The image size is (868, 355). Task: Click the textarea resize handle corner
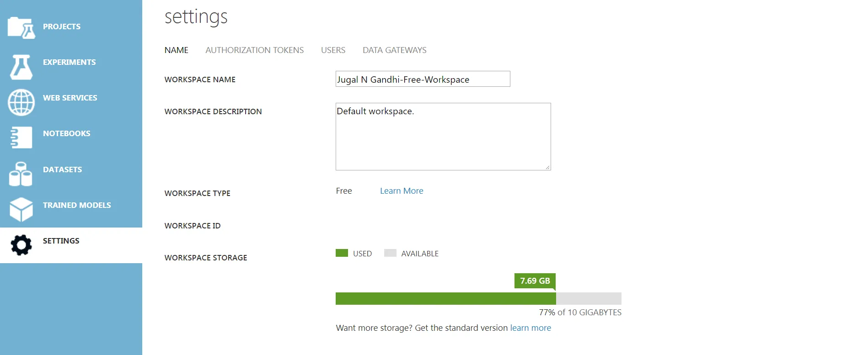coord(547,167)
